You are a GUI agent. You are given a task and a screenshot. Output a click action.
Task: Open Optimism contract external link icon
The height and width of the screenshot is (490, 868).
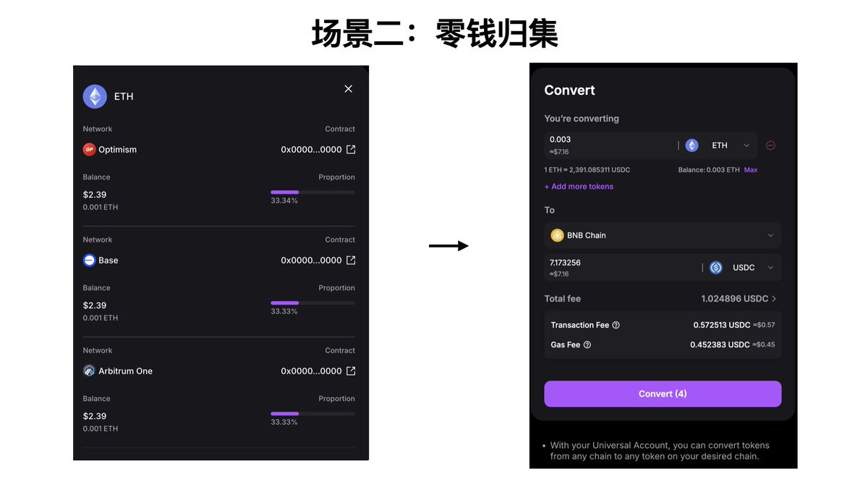(351, 150)
